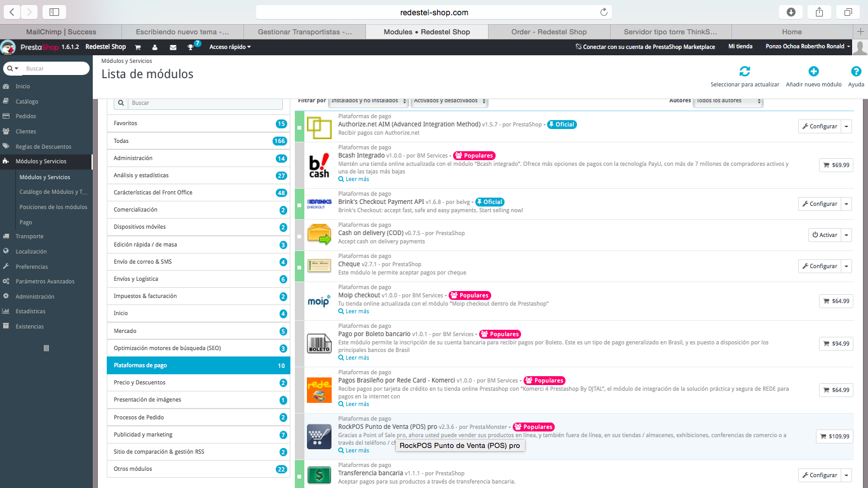Click the module list Buscar field
868x488 pixels.
tap(205, 103)
